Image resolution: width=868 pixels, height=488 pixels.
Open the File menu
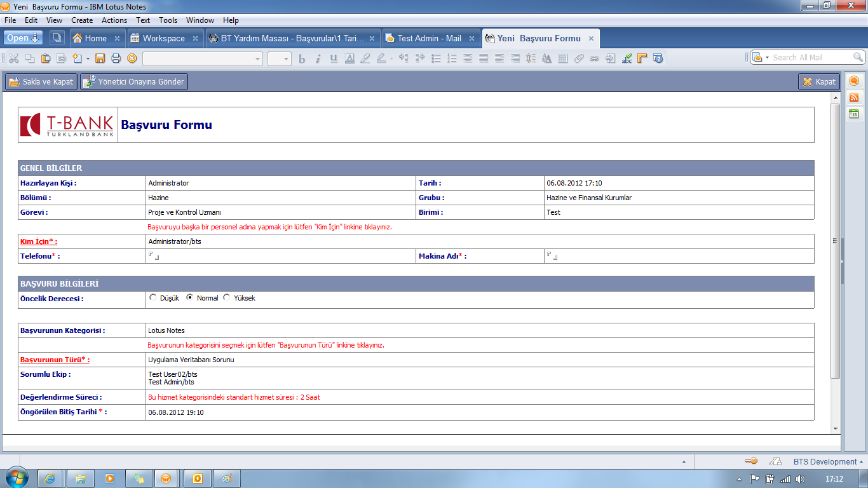point(10,20)
